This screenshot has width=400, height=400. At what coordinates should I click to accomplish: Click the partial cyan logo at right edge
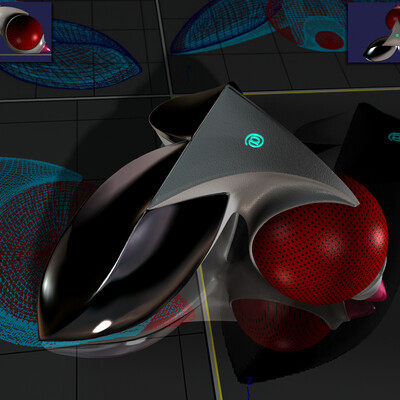[394, 137]
